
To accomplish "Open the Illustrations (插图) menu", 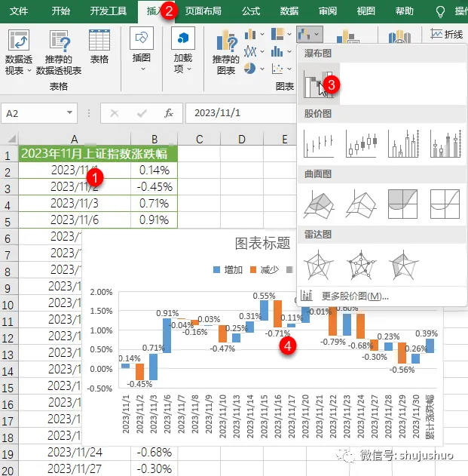I will (x=142, y=50).
